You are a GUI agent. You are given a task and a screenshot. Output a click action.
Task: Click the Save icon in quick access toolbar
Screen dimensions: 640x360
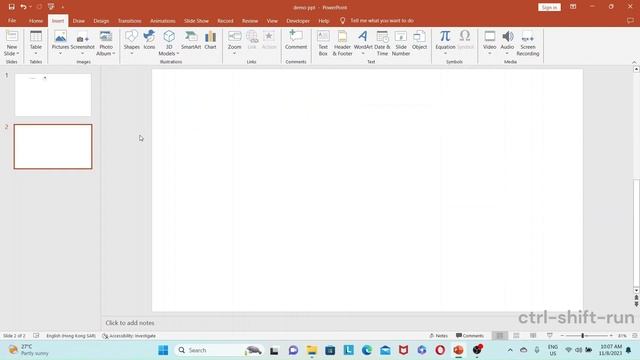[x=11, y=7]
